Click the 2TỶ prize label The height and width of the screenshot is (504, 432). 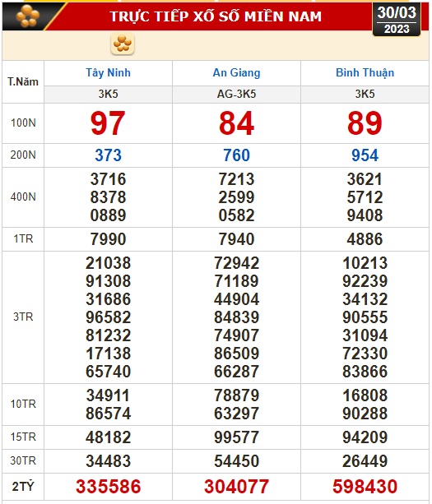coord(23,487)
